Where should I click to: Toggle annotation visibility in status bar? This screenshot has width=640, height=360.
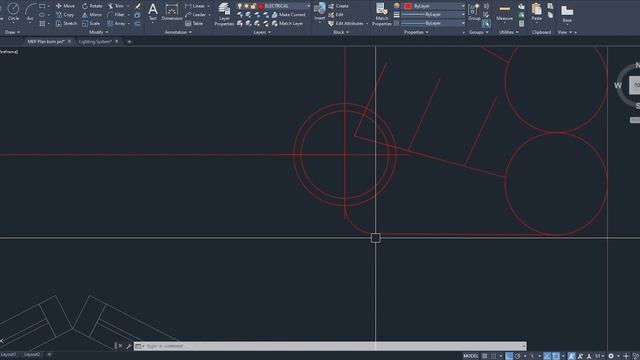571,356
